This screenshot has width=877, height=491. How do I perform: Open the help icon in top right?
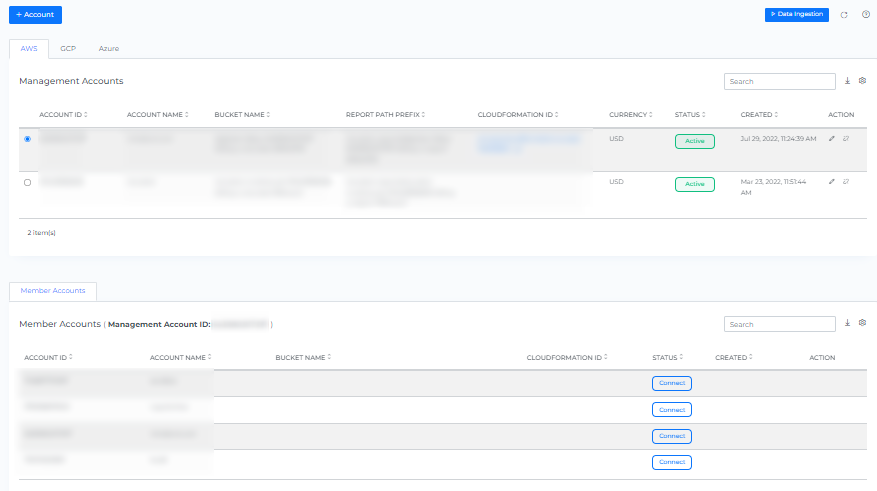pyautogui.click(x=866, y=15)
